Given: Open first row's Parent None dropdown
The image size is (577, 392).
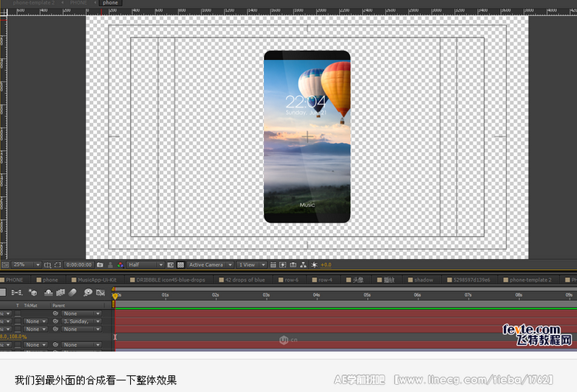Looking at the screenshot, I should coord(81,314).
